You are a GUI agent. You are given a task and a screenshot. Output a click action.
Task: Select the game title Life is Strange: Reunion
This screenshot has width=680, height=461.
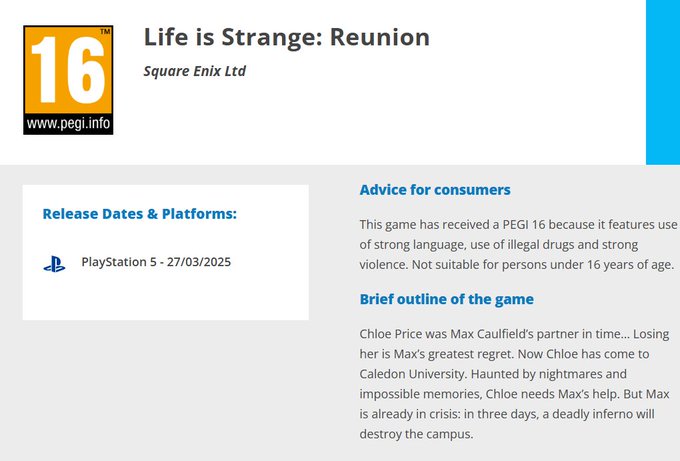(x=287, y=38)
